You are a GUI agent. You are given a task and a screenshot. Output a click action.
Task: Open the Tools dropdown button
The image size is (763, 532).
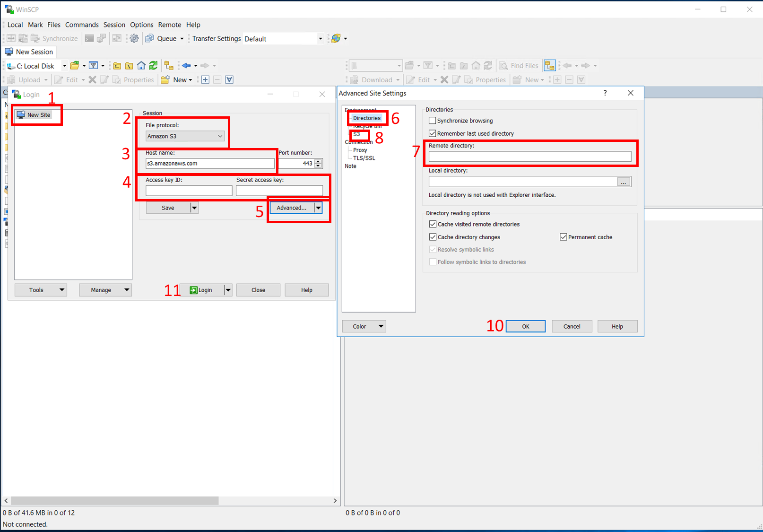click(x=41, y=290)
